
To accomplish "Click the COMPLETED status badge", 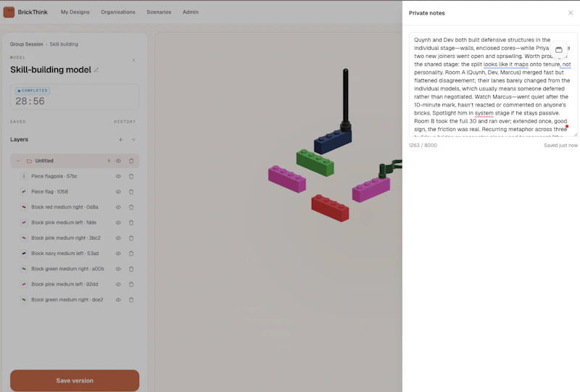I will point(33,91).
